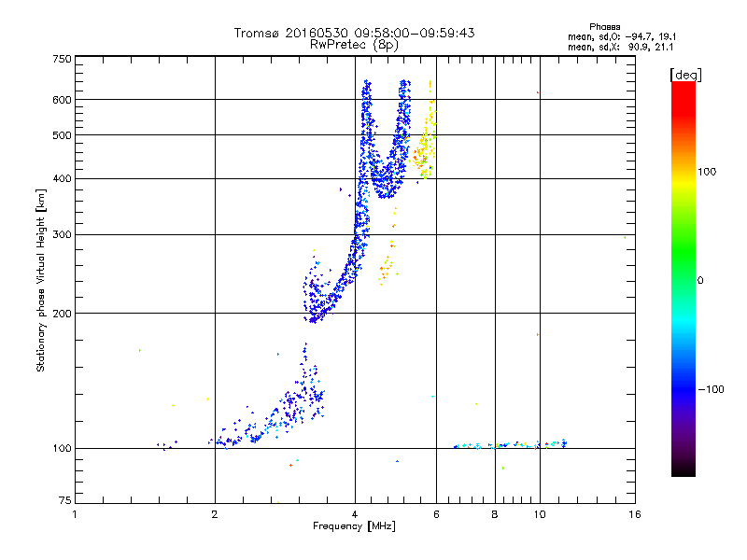Click the y-axis tick label '400'
The image size is (747, 560).
tap(62, 178)
